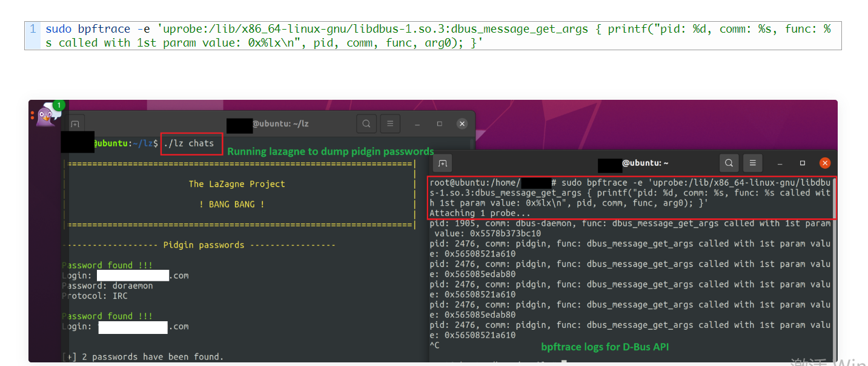Close the bpftrace terminal with red button
The image size is (868, 366).
click(824, 163)
